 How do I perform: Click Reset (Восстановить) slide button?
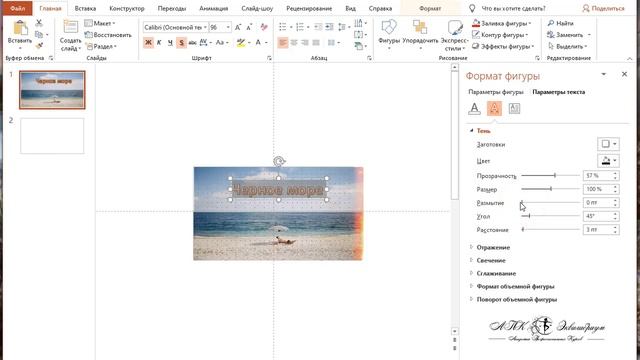[108, 35]
